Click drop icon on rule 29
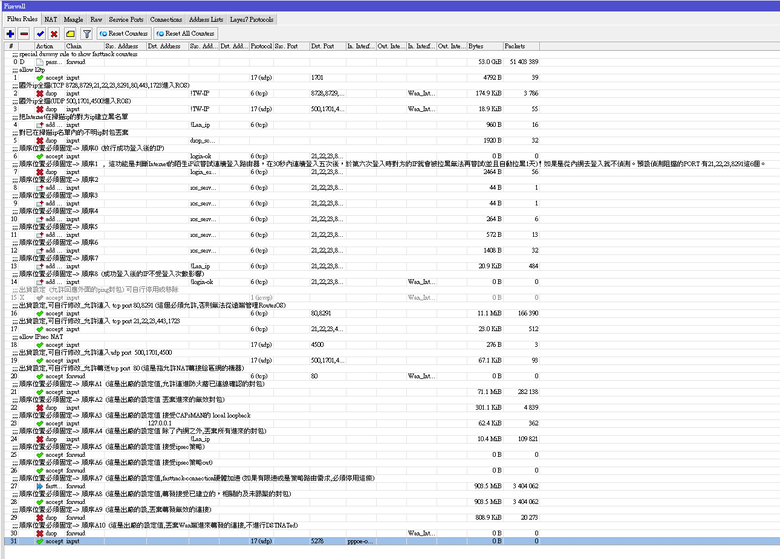Image resolution: width=780 pixels, height=559 pixels. tap(39, 518)
